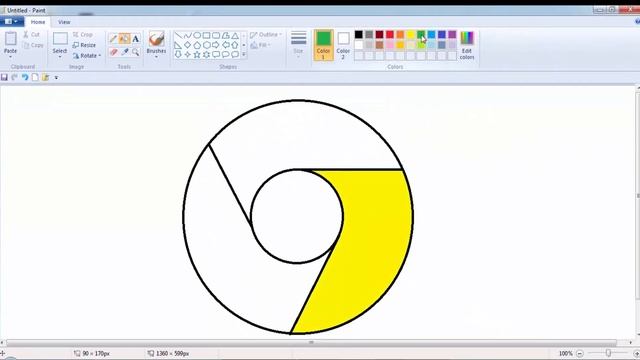Pick the orange color swatch
This screenshot has height=360, width=640.
[x=400, y=35]
